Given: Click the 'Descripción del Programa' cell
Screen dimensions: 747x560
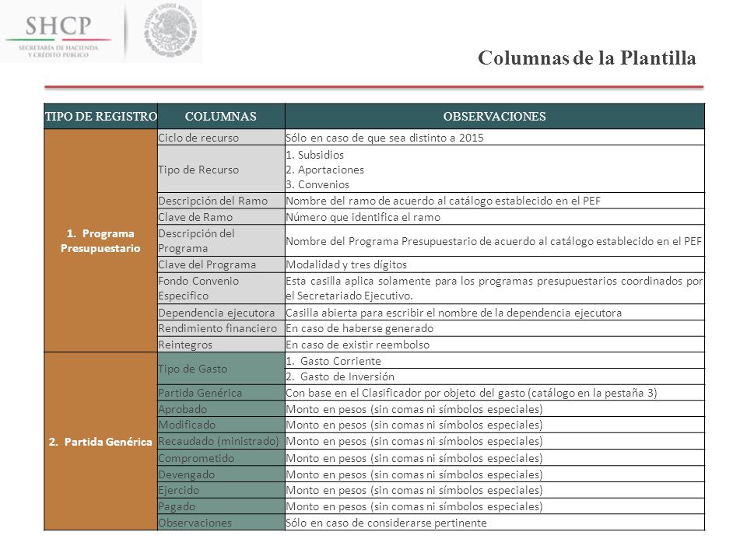Looking at the screenshot, I should 221,240.
